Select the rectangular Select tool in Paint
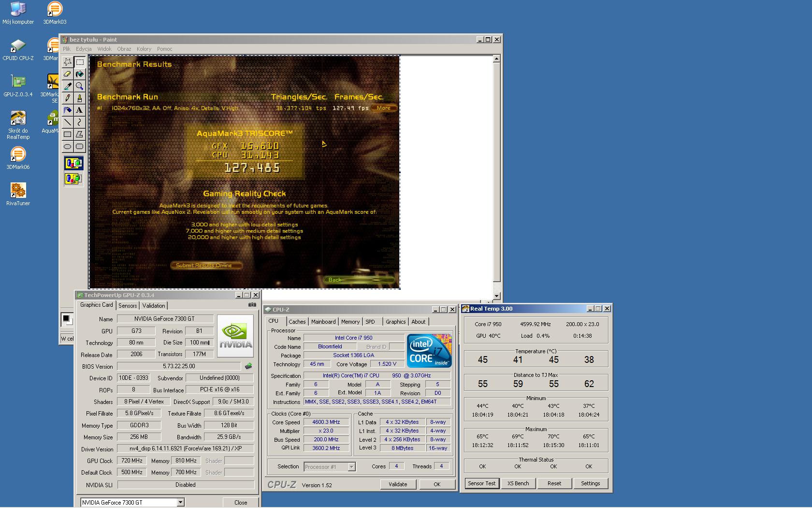812x508 pixels. pyautogui.click(x=80, y=62)
